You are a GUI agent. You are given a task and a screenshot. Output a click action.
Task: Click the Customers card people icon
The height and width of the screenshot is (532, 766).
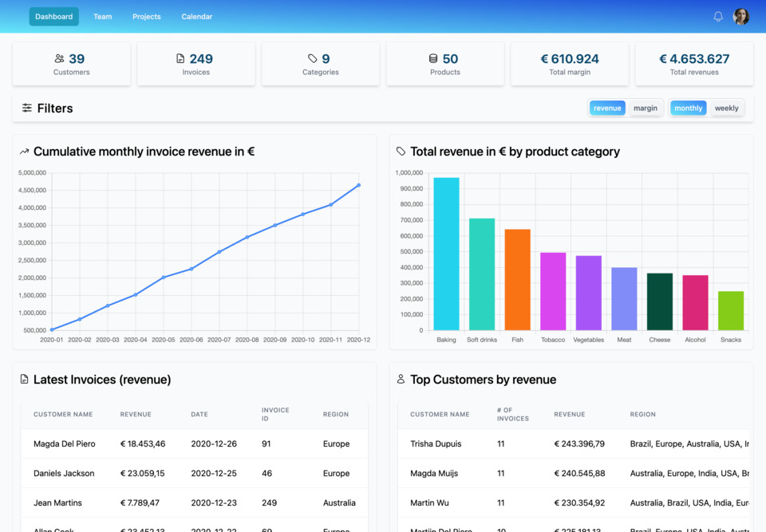point(59,58)
